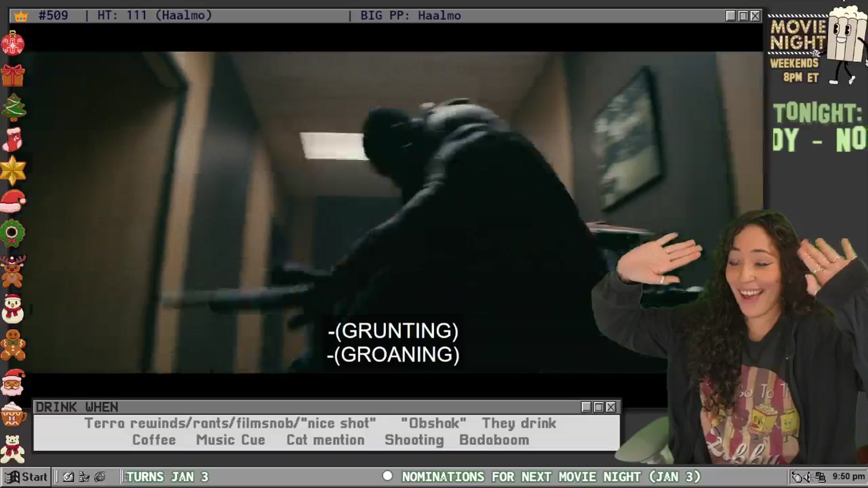The width and height of the screenshot is (868, 488).
Task: Click the "Shooting" drink rule
Action: click(414, 440)
